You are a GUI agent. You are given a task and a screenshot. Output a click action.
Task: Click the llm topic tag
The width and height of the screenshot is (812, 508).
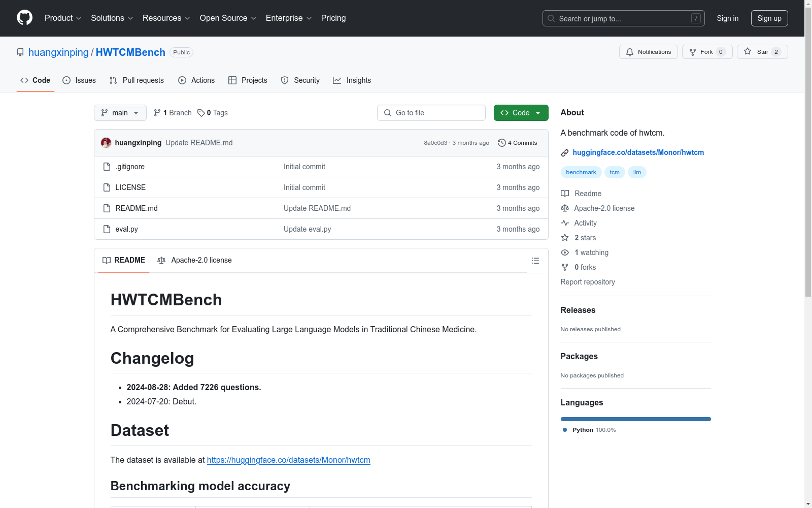pos(637,172)
